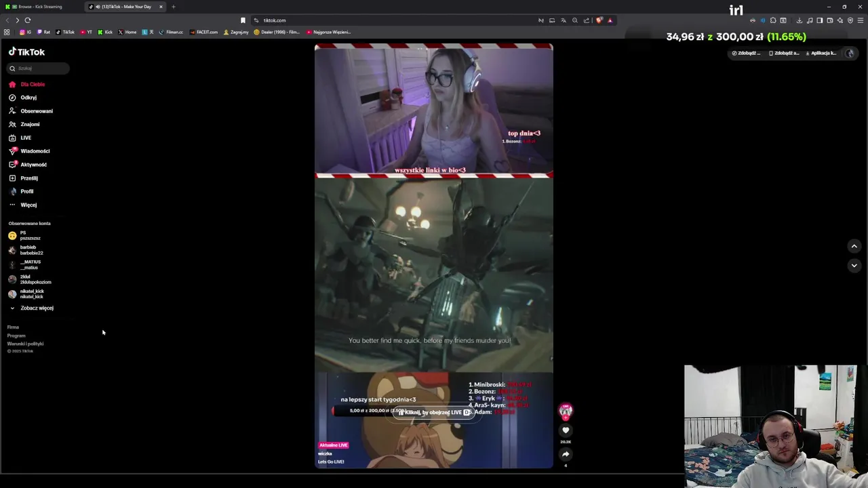This screenshot has width=868, height=488.
Task: Open a new browser tab
Action: click(173, 7)
